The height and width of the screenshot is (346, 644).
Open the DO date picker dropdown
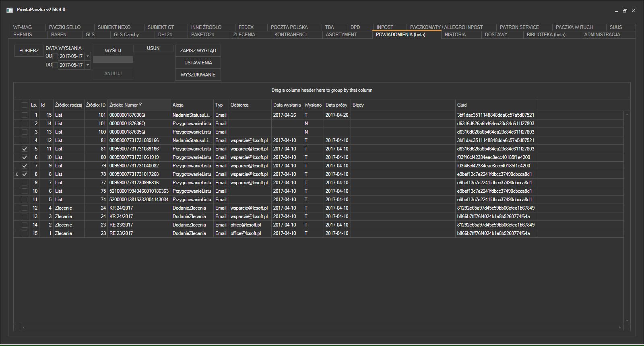pos(88,65)
